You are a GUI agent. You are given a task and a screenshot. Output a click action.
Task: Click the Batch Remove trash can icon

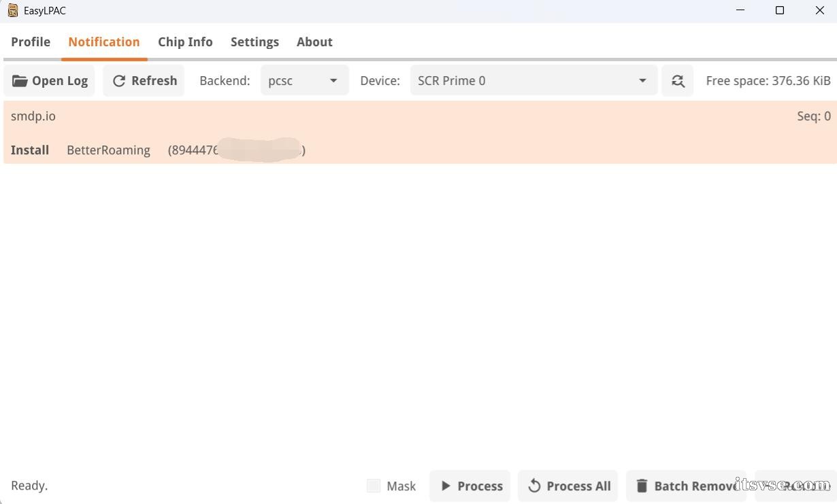pyautogui.click(x=642, y=486)
